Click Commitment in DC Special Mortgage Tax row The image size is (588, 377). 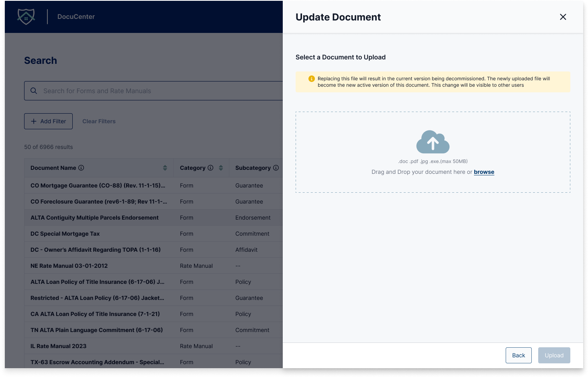point(252,234)
